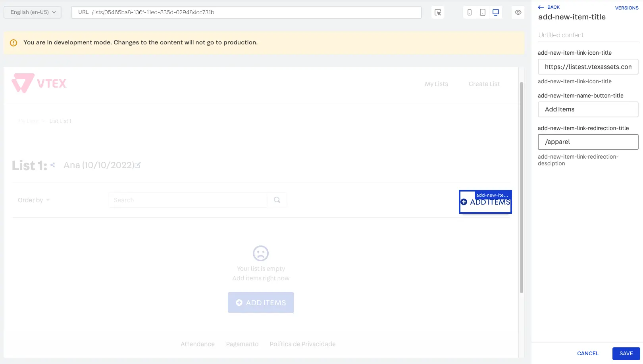The width and height of the screenshot is (643, 364).
Task: Click CANCEL at the panel bottom
Action: point(587,353)
